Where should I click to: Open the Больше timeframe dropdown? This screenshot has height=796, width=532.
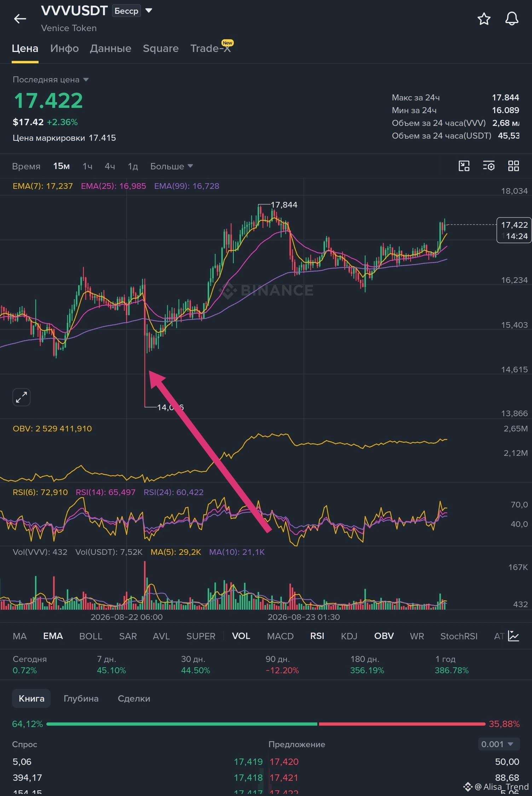pyautogui.click(x=172, y=166)
